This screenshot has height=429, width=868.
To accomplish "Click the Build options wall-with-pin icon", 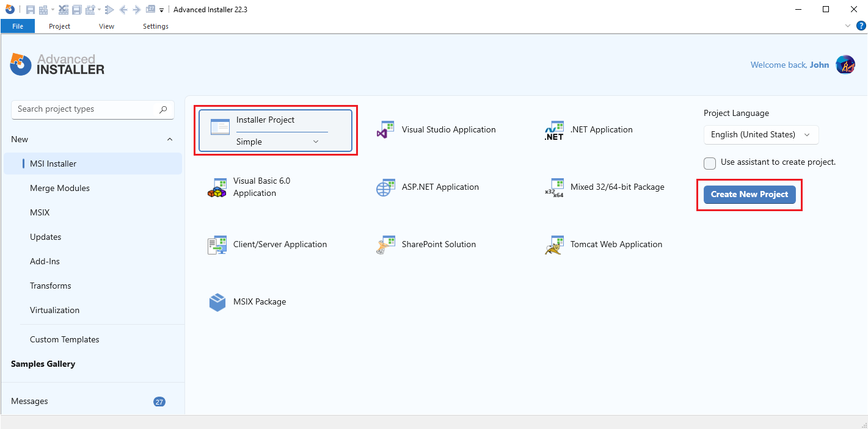I will click(90, 10).
